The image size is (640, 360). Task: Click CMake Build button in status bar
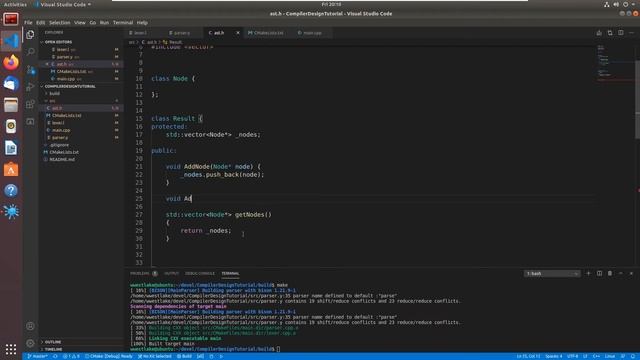(184, 356)
